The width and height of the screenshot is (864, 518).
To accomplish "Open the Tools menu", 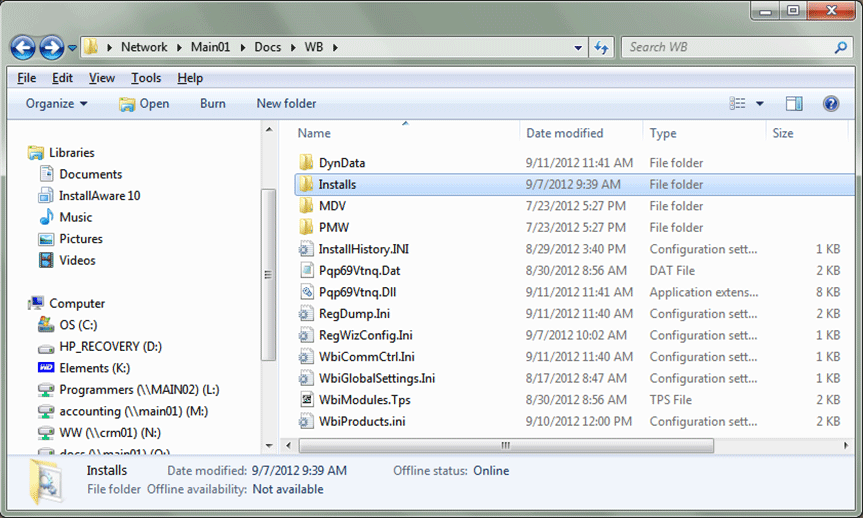I will 146,78.
